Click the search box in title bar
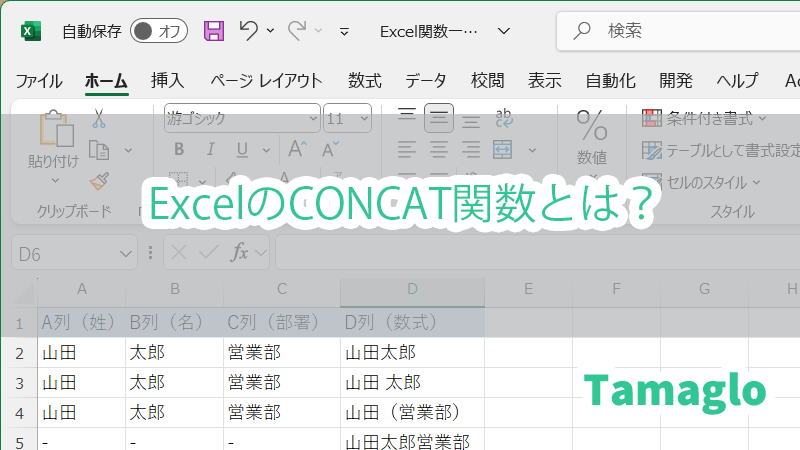 pyautogui.click(x=690, y=31)
